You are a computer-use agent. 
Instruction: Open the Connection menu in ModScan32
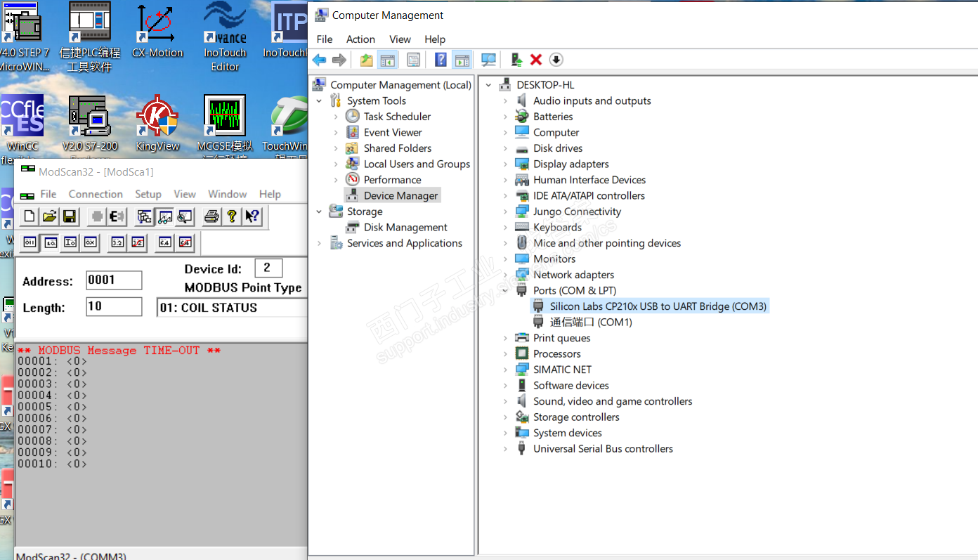point(96,194)
